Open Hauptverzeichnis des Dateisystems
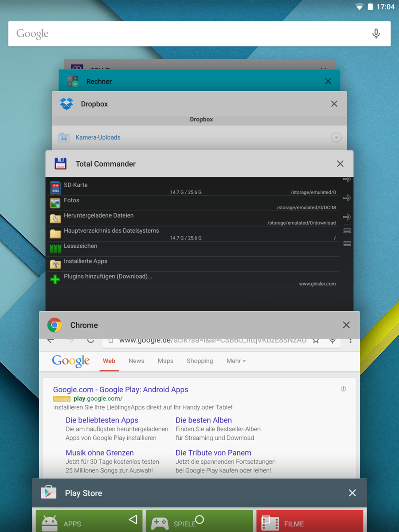The width and height of the screenshot is (399, 532). coord(193,234)
